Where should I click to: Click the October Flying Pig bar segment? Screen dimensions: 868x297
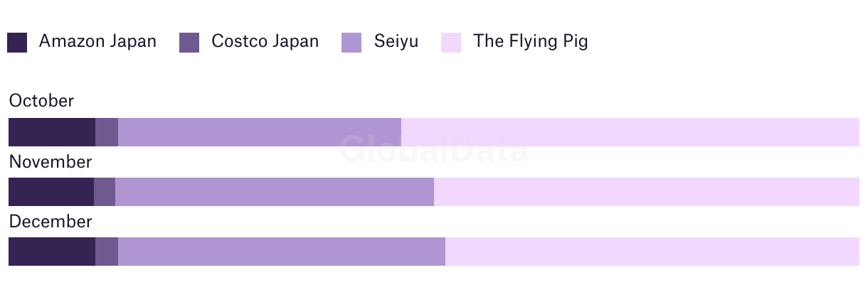630,132
